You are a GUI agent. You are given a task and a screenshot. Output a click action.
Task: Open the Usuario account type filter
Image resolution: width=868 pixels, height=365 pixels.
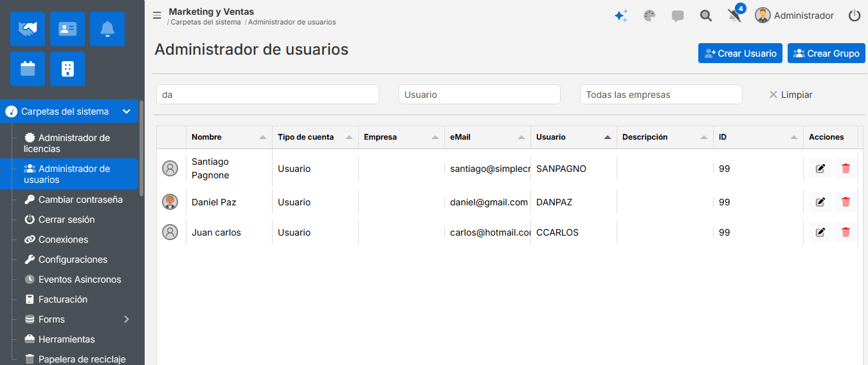479,95
